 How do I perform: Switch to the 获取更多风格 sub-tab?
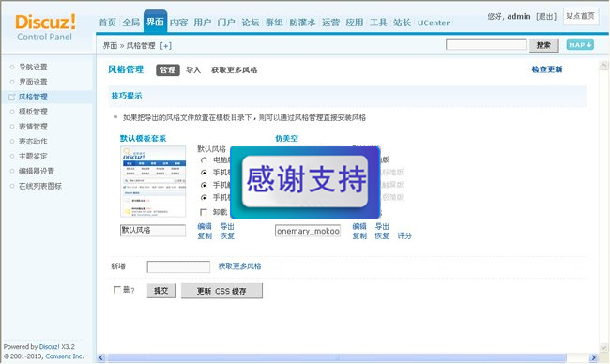tap(235, 70)
